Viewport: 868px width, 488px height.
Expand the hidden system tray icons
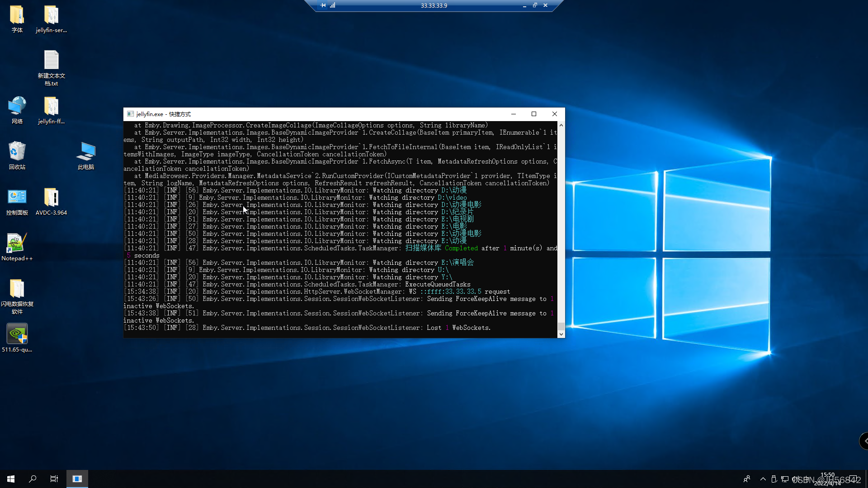pos(763,479)
